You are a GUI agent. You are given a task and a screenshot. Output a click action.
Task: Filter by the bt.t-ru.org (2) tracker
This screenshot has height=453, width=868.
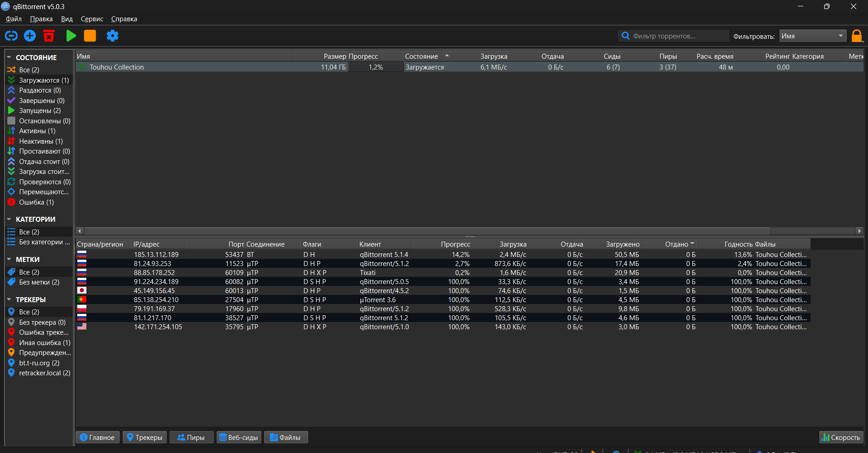pos(38,363)
